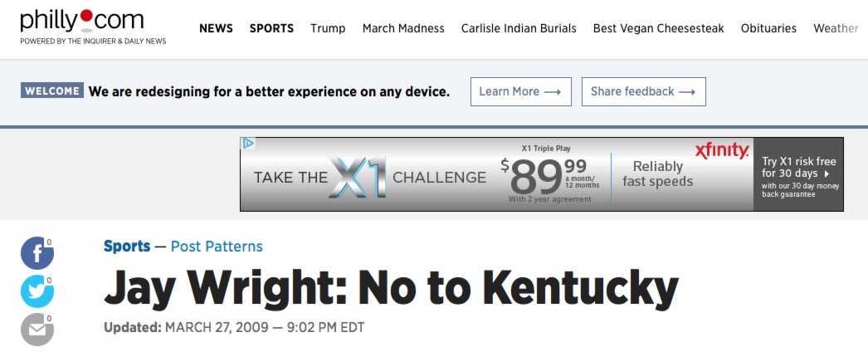Click Try X1 risk free ad button
The height and width of the screenshot is (352, 868).
tap(799, 174)
